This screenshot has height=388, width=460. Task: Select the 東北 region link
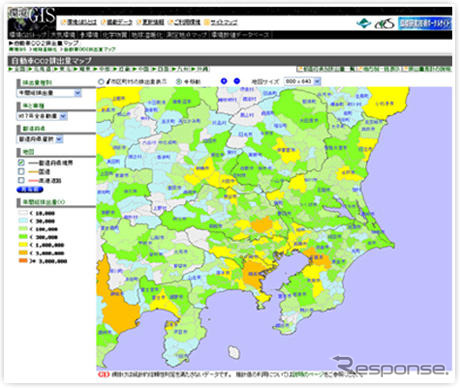63,69
